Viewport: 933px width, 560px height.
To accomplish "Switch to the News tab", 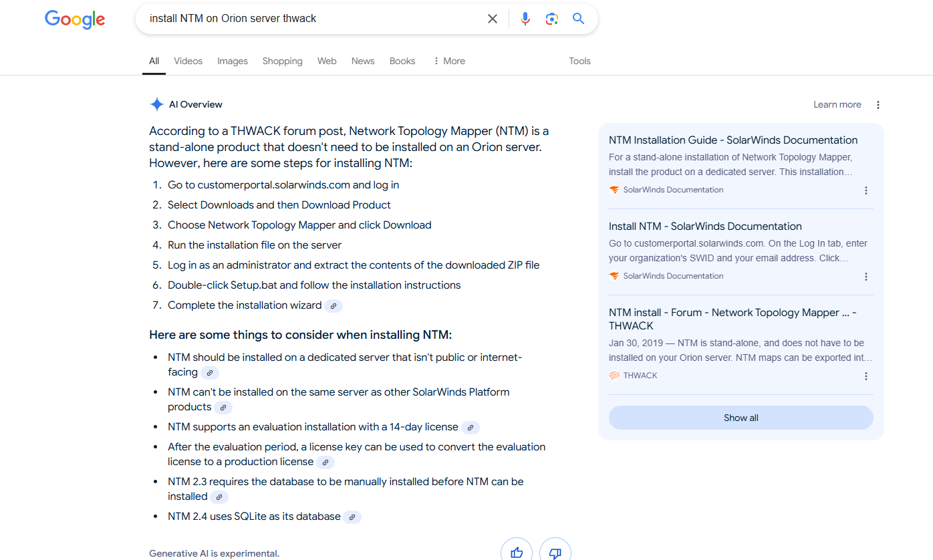I will [363, 61].
